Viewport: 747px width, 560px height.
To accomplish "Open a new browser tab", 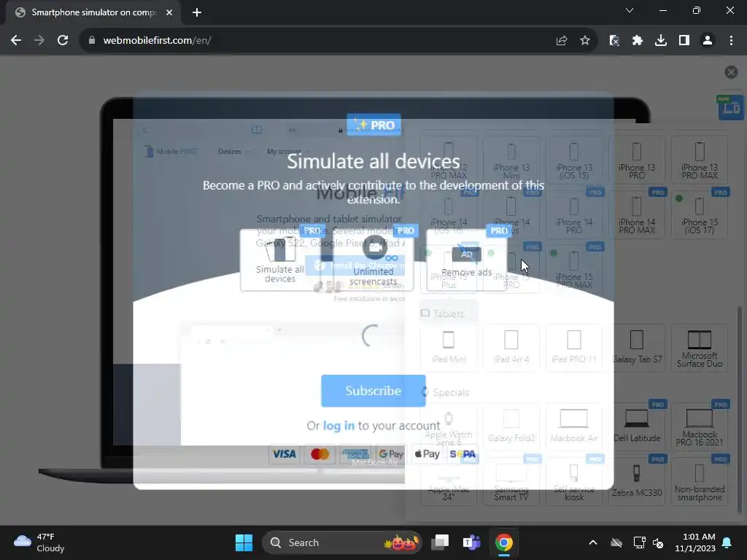I will point(197,12).
